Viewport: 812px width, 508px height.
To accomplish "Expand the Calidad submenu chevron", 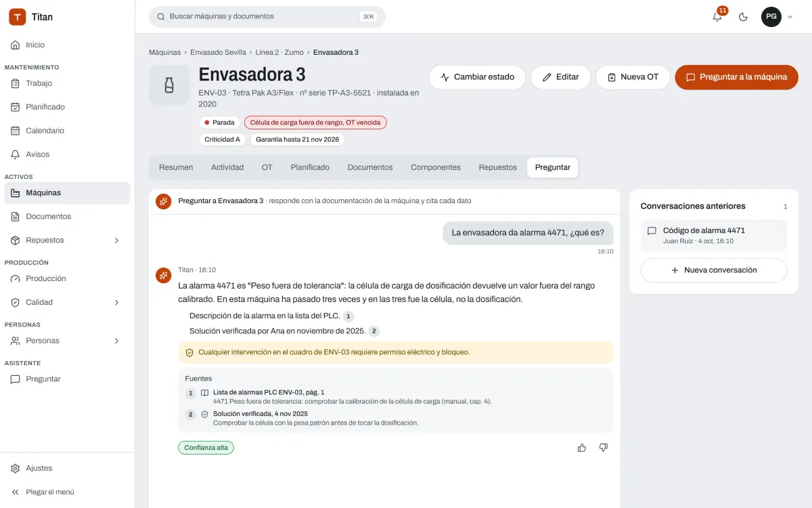I will 116,302.
